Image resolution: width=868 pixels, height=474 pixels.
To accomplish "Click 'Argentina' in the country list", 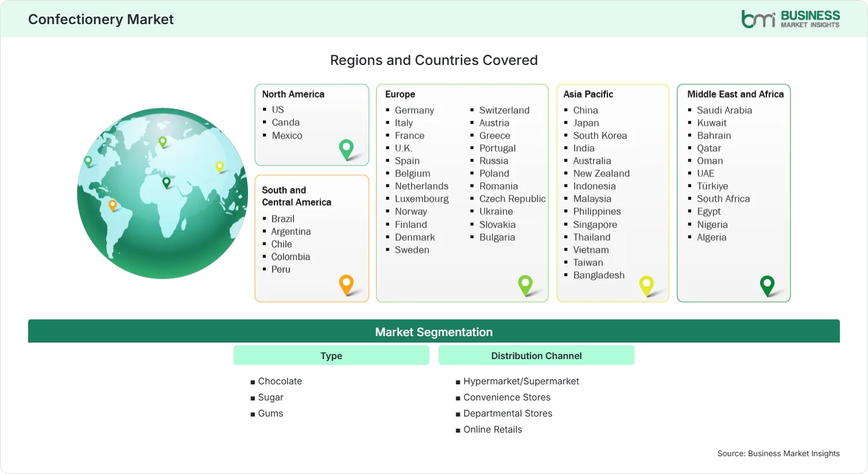I will 291,232.
